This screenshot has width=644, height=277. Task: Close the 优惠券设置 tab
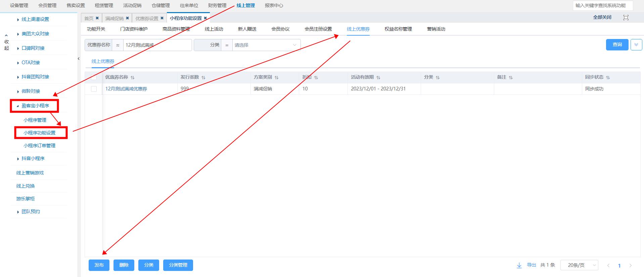[162, 18]
